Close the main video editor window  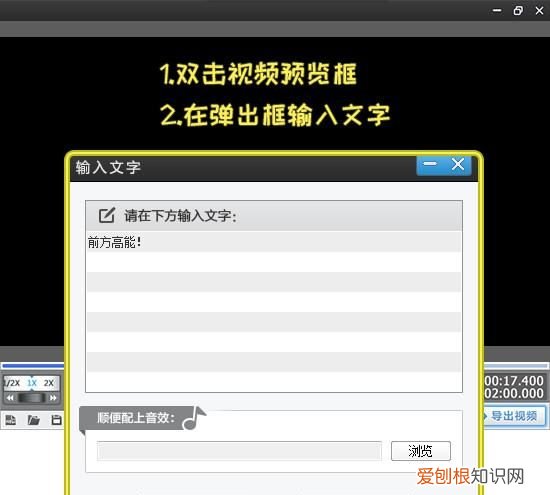tap(539, 11)
